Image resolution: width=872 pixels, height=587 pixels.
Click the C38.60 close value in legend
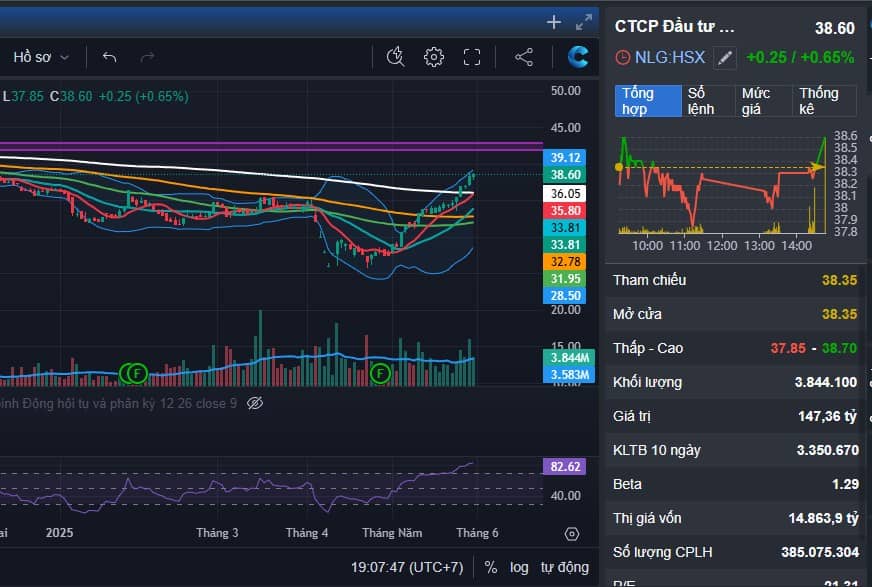tap(71, 96)
